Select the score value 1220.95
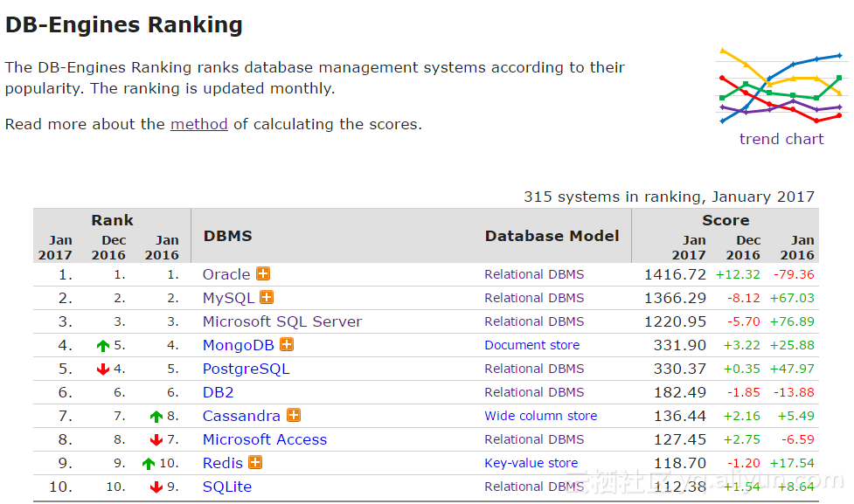This screenshot has height=504, width=854. (676, 321)
